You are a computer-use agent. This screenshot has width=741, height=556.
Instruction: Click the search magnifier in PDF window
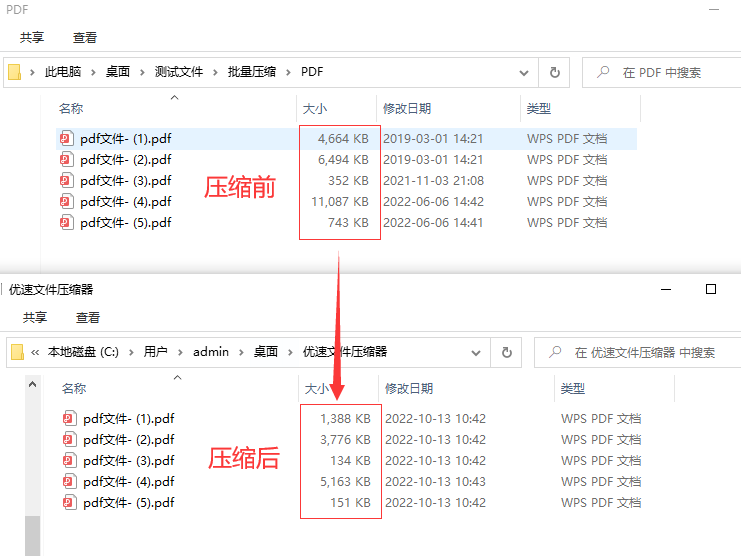603,72
